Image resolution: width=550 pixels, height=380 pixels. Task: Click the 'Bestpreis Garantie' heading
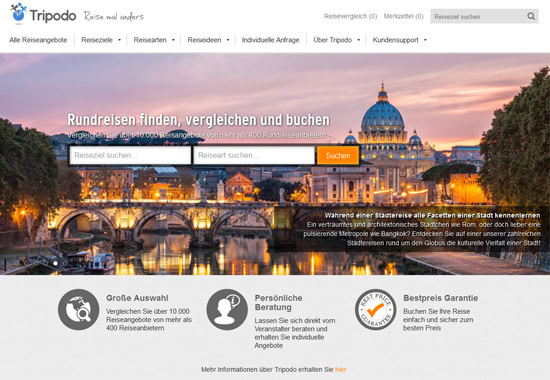tap(441, 298)
